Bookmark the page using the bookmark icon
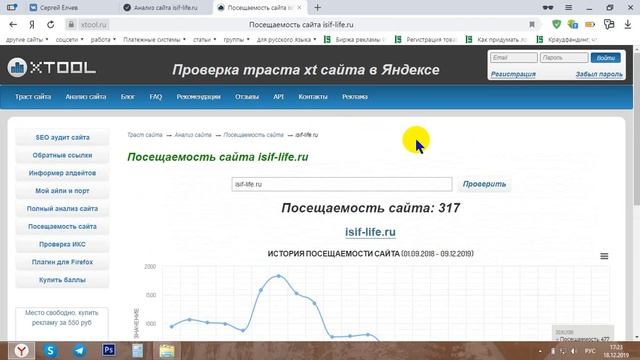Screen dimensions: 640x360 [532, 24]
